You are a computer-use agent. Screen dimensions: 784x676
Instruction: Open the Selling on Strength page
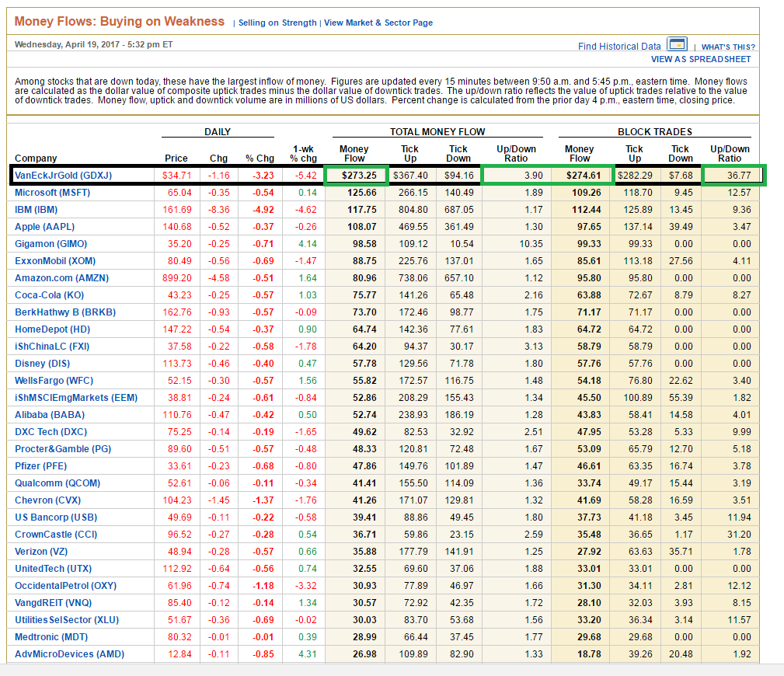tap(277, 23)
